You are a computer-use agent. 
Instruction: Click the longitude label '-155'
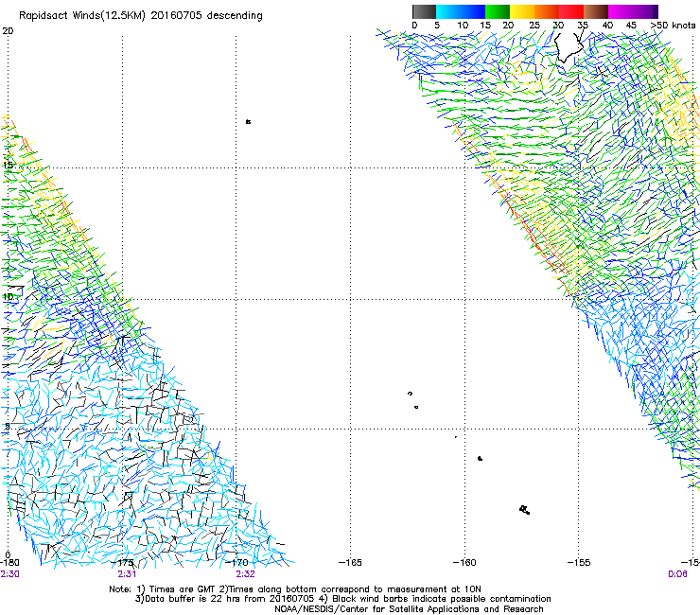[x=579, y=562]
